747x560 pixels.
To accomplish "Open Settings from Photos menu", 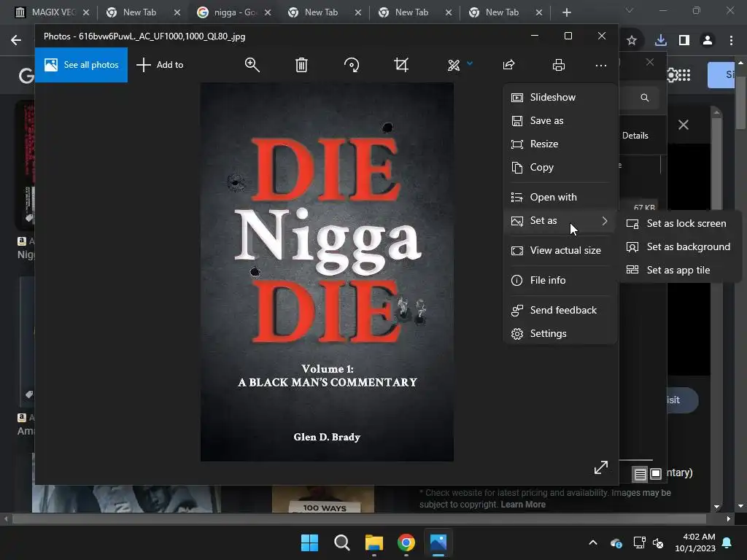I will coord(560,334).
